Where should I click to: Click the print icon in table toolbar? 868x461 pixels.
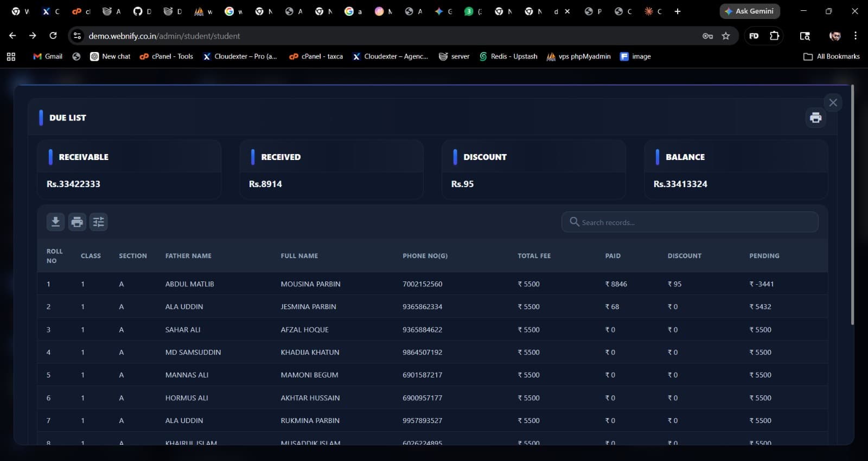click(x=77, y=222)
